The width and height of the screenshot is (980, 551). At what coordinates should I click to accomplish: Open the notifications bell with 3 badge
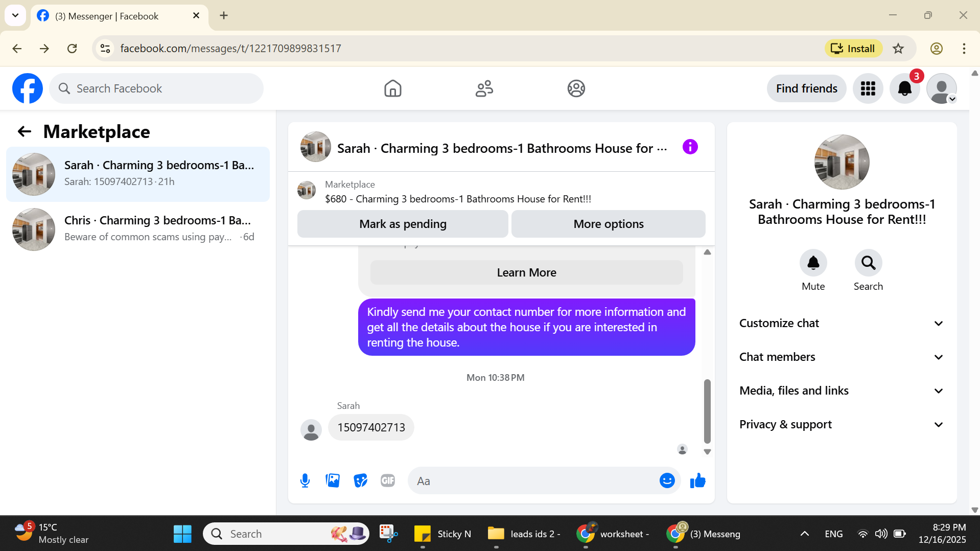(x=905, y=88)
